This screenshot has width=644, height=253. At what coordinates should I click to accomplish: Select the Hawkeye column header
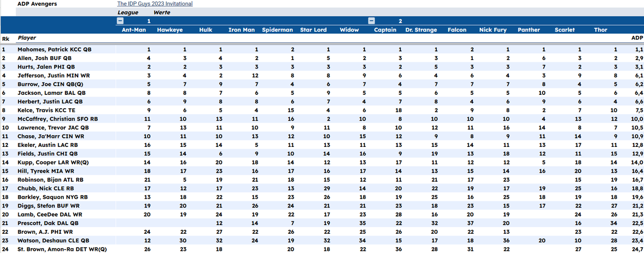[171, 30]
